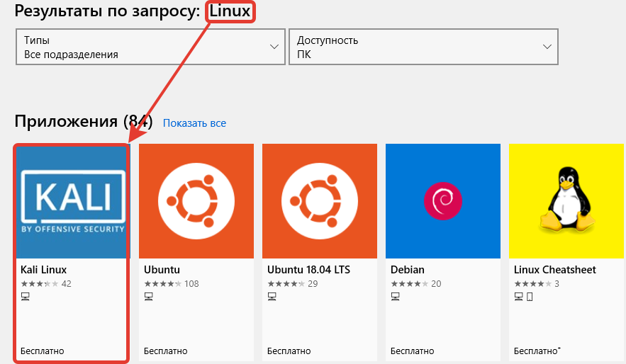
Task: Open the Ubuntu app logo tile
Action: coord(196,201)
